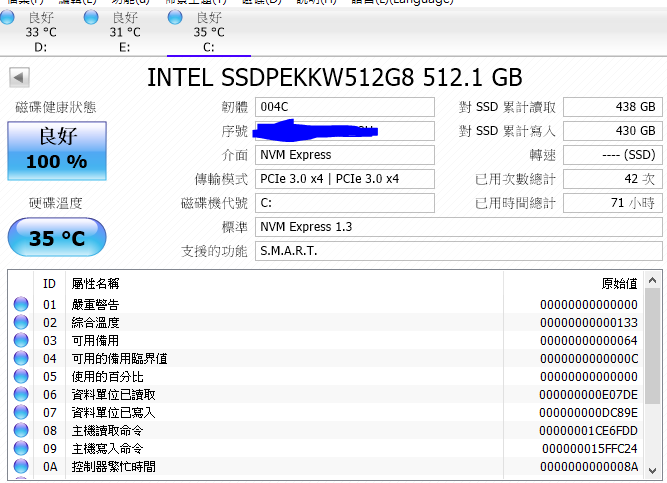The image size is (667, 483).
Task: Click raw value 0000000000008A
Action: click(589, 466)
